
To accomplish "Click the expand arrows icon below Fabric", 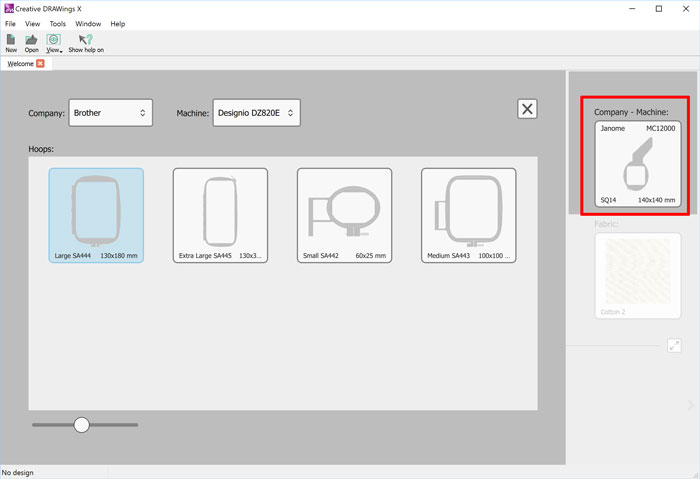I will point(674,345).
